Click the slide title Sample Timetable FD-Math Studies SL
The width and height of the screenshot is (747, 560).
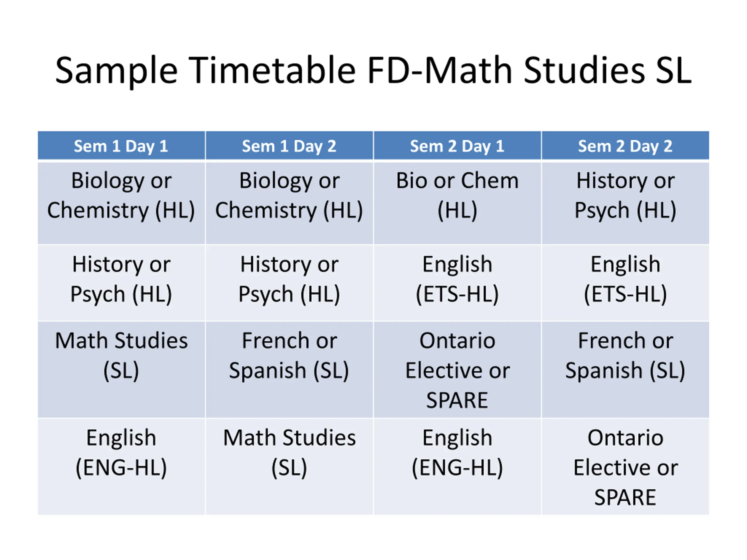pyautogui.click(x=373, y=71)
